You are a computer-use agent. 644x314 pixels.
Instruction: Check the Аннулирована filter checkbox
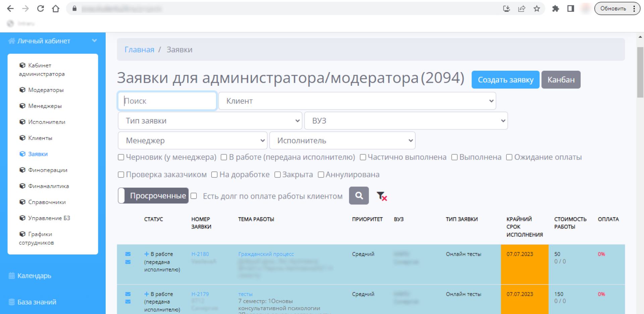pos(321,175)
